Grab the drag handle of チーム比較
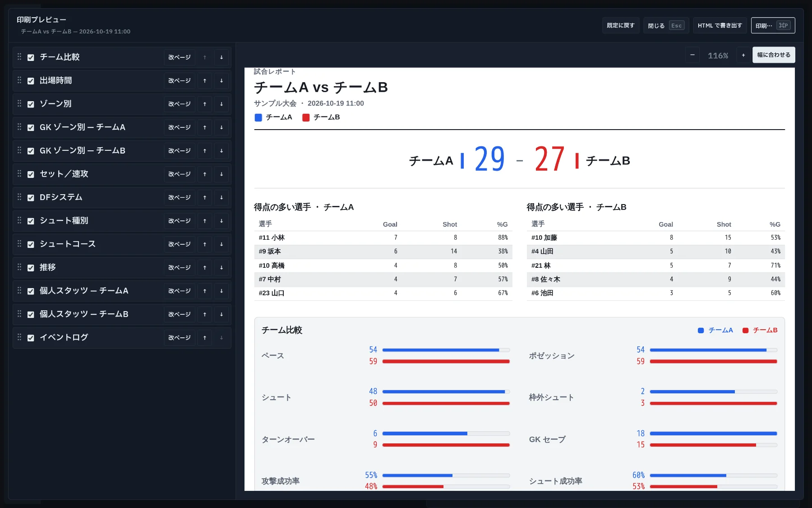 coord(19,57)
